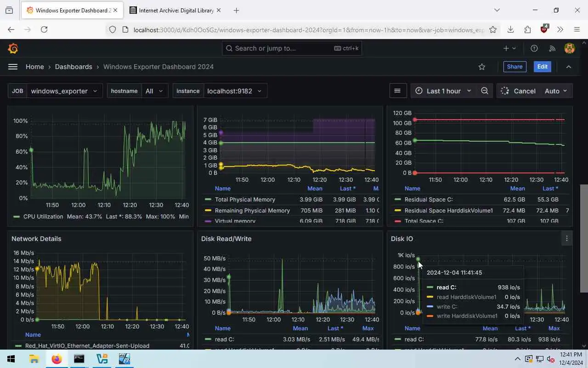
Task: Open a new browser tab
Action: [236, 10]
